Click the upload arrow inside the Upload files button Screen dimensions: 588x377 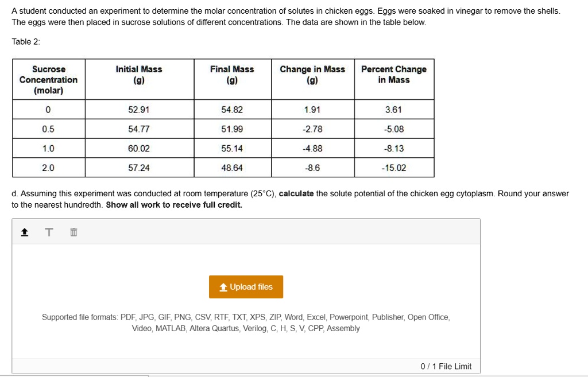pyautogui.click(x=223, y=287)
